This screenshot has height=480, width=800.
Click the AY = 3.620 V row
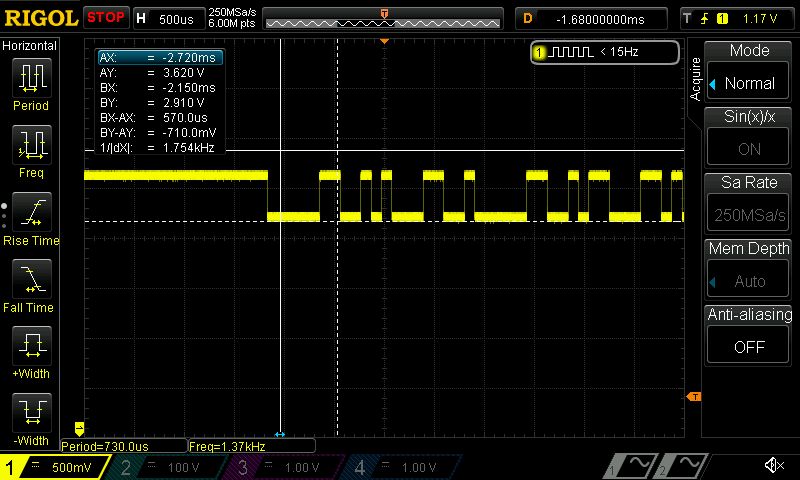tap(160, 72)
